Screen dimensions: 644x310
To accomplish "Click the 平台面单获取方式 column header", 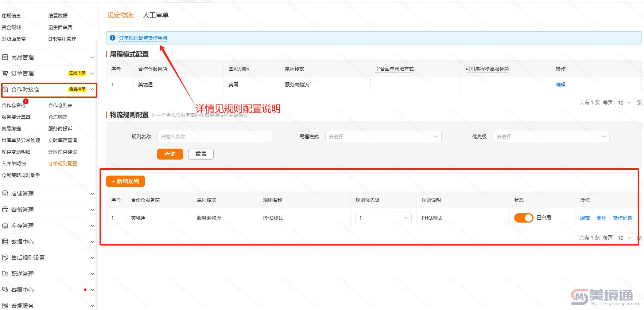I will click(x=395, y=69).
